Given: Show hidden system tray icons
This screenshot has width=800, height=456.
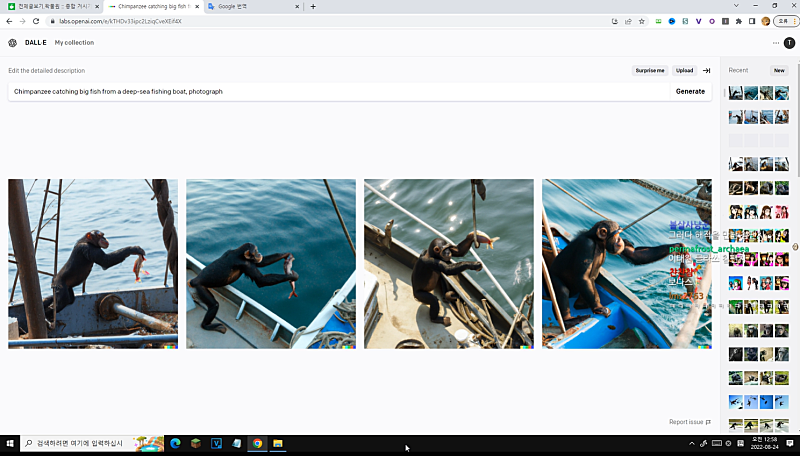Looking at the screenshot, I should 692,443.
